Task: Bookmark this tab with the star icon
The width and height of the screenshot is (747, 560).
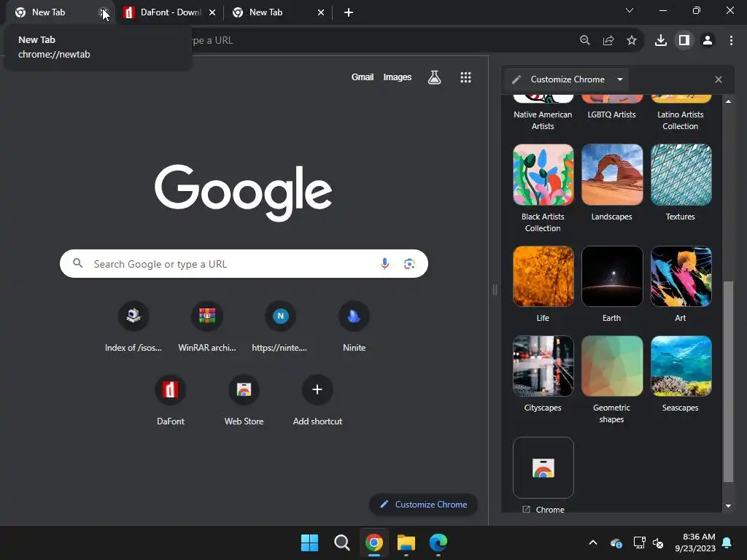Action: pos(632,41)
